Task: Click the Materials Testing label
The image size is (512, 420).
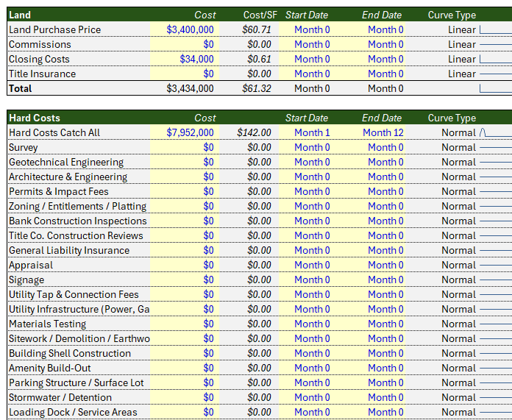Action: (47, 324)
